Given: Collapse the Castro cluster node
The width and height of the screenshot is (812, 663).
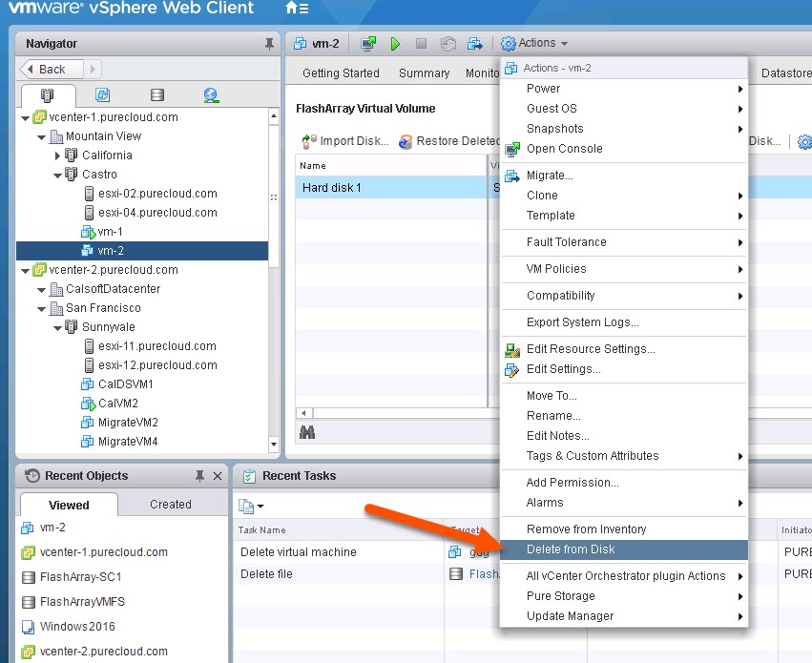Looking at the screenshot, I should tap(58, 175).
